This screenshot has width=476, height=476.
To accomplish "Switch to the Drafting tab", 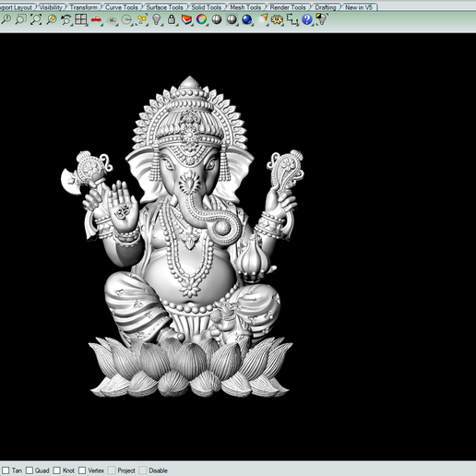I will tap(326, 7).
